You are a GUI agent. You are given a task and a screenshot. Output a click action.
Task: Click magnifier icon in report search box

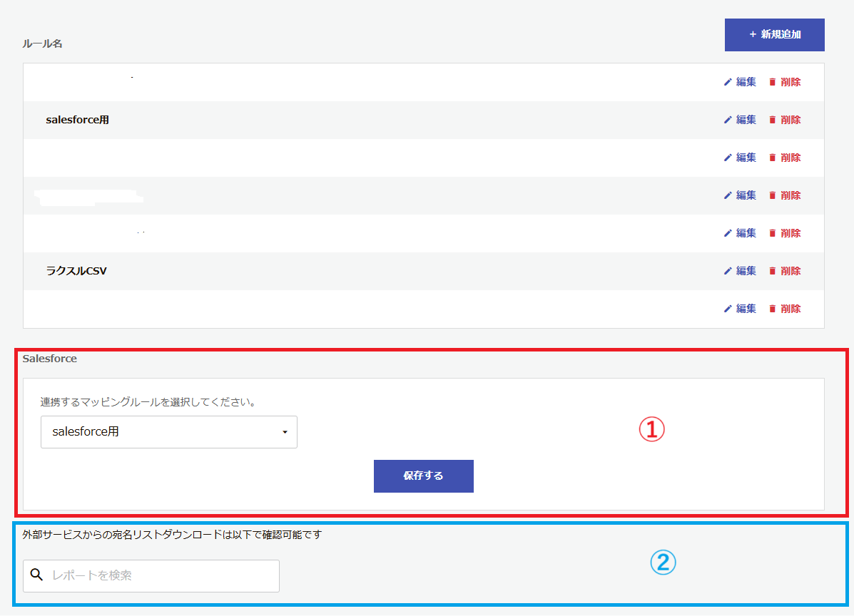tap(36, 575)
